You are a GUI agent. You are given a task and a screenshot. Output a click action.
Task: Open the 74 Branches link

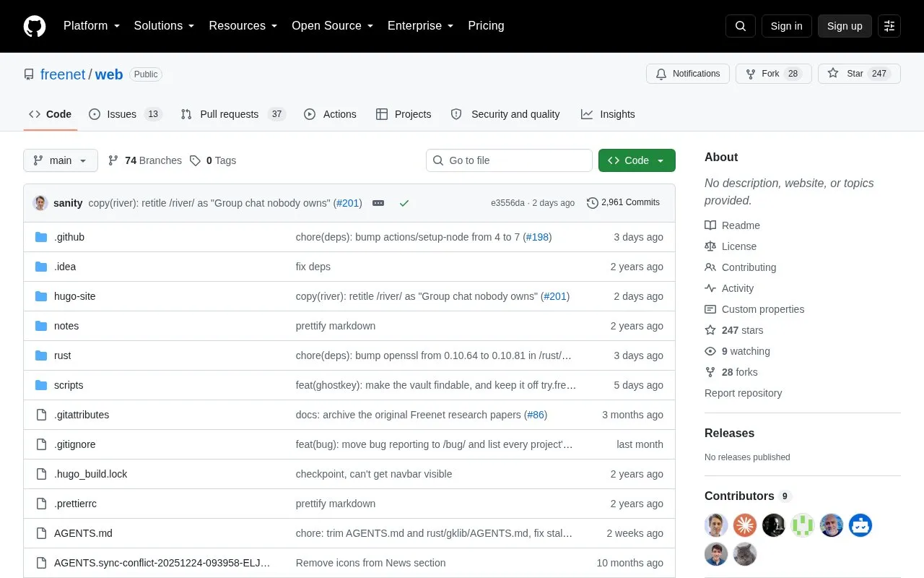[144, 160]
